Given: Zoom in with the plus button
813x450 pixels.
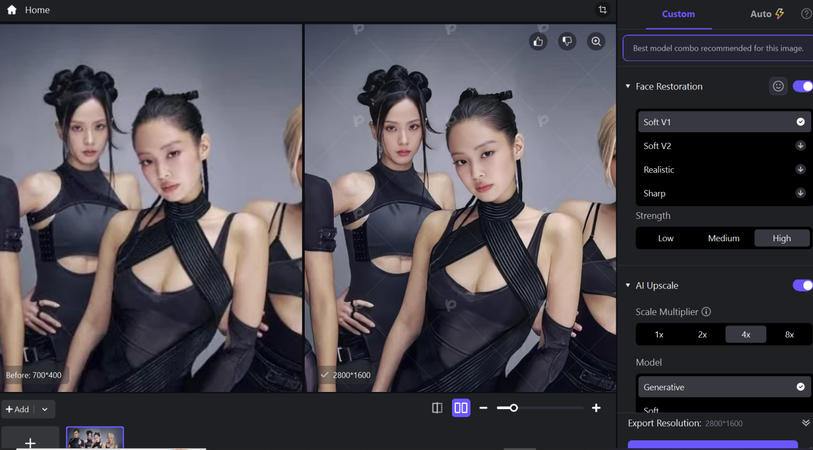Looking at the screenshot, I should [596, 408].
